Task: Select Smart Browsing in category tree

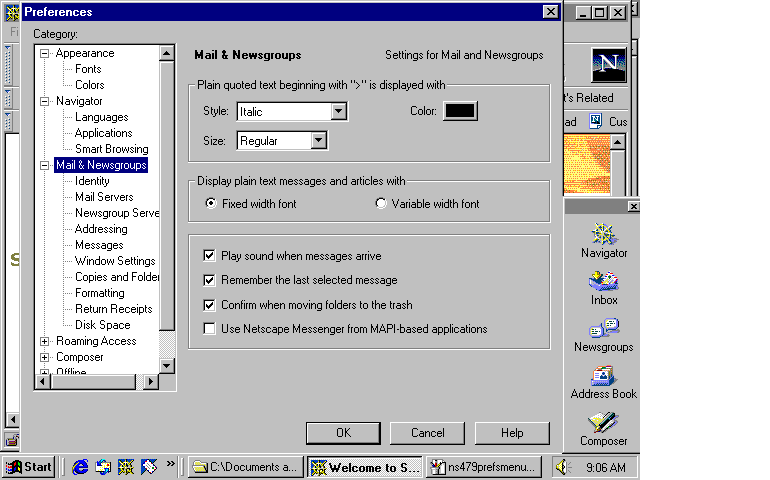Action: pyautogui.click(x=111, y=149)
